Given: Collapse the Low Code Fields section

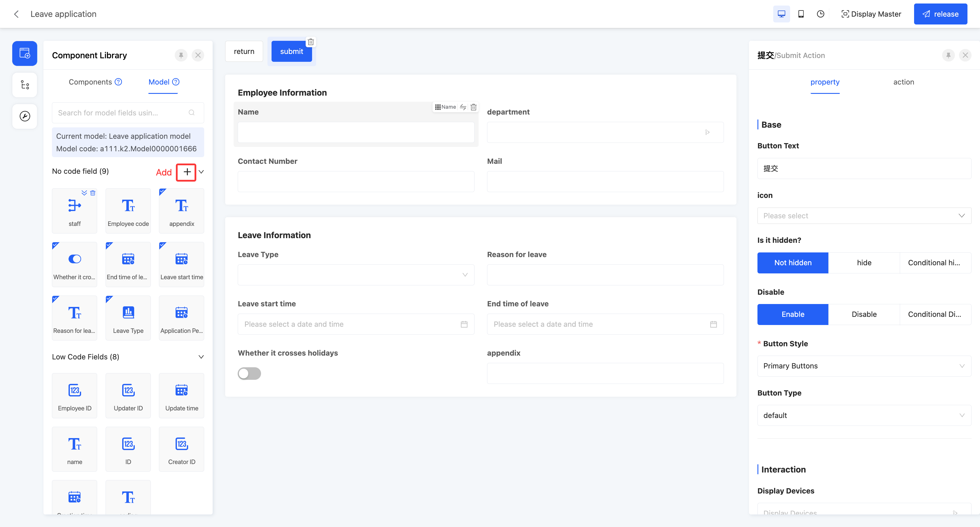Looking at the screenshot, I should 201,357.
